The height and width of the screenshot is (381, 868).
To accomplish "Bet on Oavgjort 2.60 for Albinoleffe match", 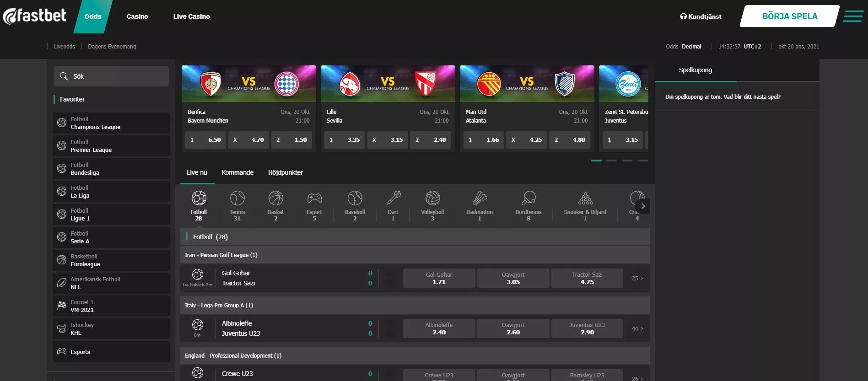I will pyautogui.click(x=513, y=328).
